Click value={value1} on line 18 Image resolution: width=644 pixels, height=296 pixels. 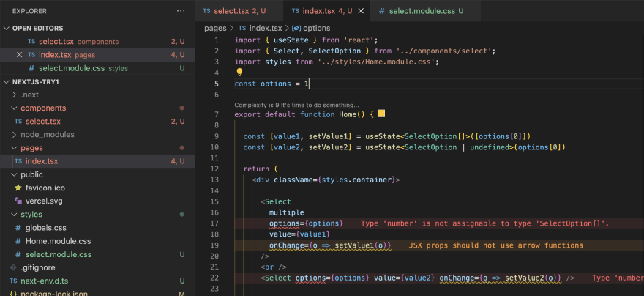[x=299, y=234]
